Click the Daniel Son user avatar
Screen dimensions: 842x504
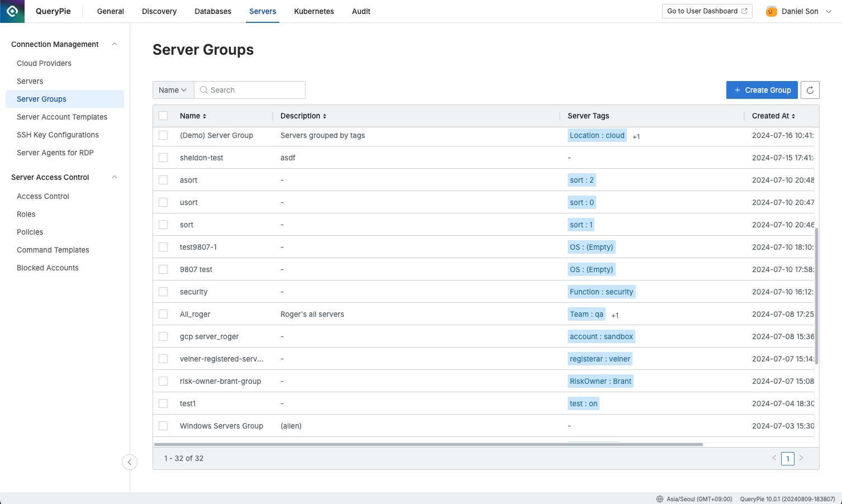(x=771, y=11)
